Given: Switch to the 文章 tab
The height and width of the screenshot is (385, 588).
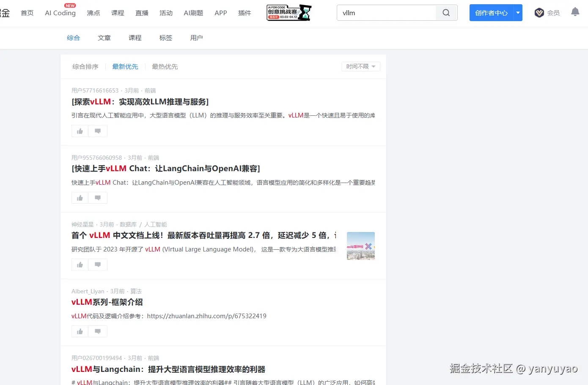Looking at the screenshot, I should click(x=104, y=38).
